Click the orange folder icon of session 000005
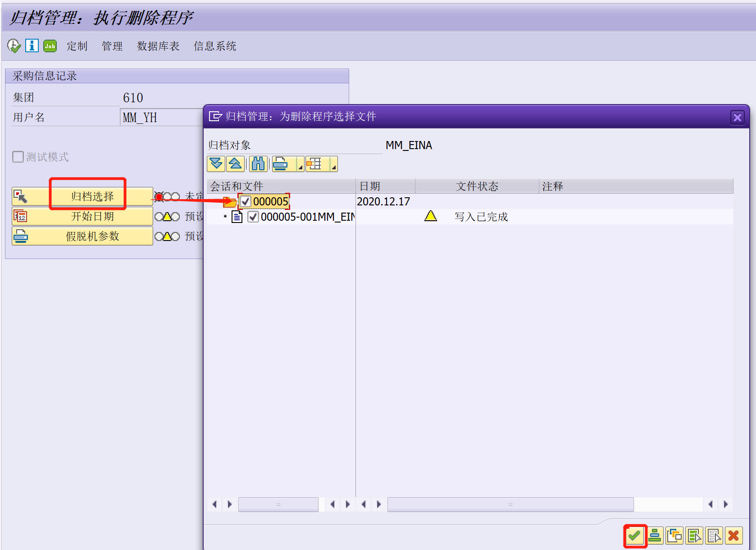756x550 pixels. point(230,202)
